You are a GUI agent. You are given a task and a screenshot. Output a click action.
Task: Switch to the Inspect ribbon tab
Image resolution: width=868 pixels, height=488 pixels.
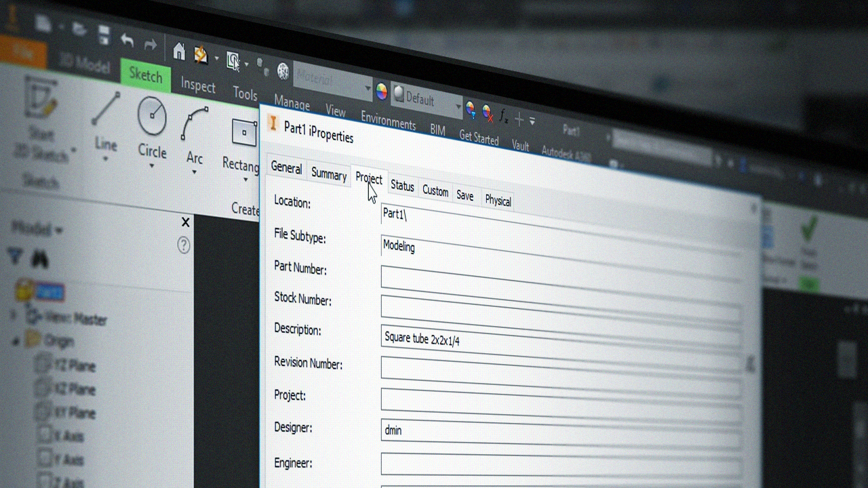198,86
